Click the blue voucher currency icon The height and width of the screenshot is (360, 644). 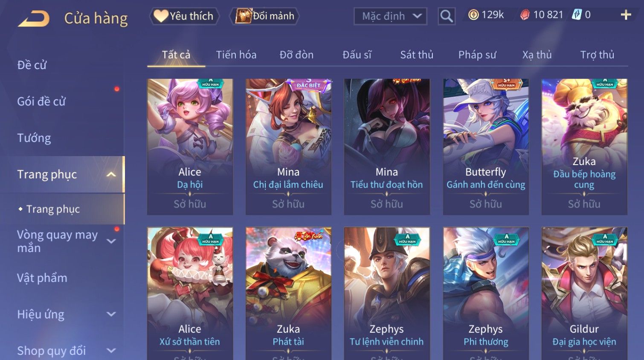click(x=577, y=15)
